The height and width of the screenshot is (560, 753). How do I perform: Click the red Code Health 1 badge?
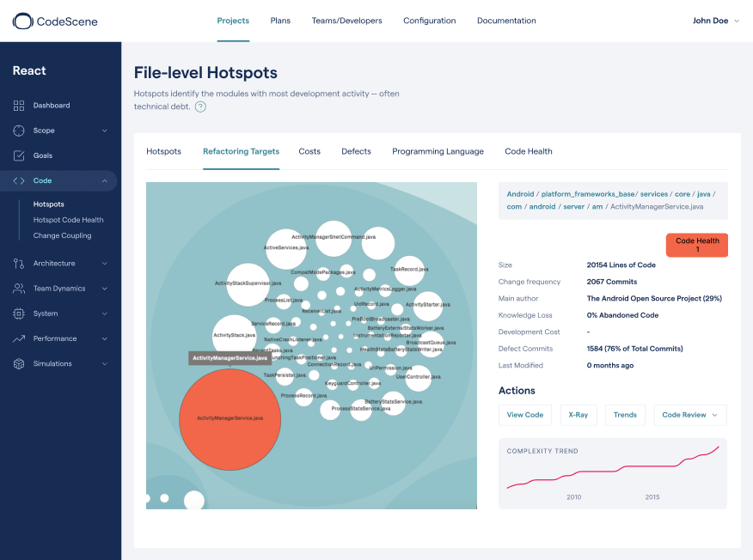[x=696, y=245]
